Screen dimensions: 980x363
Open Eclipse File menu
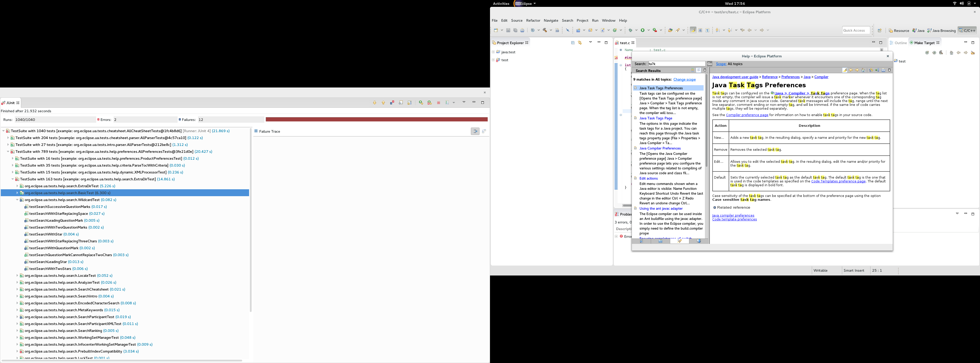coord(495,20)
